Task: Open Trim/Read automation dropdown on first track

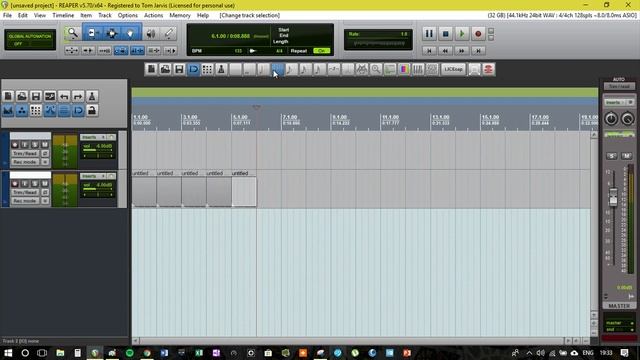Action: click(25, 153)
